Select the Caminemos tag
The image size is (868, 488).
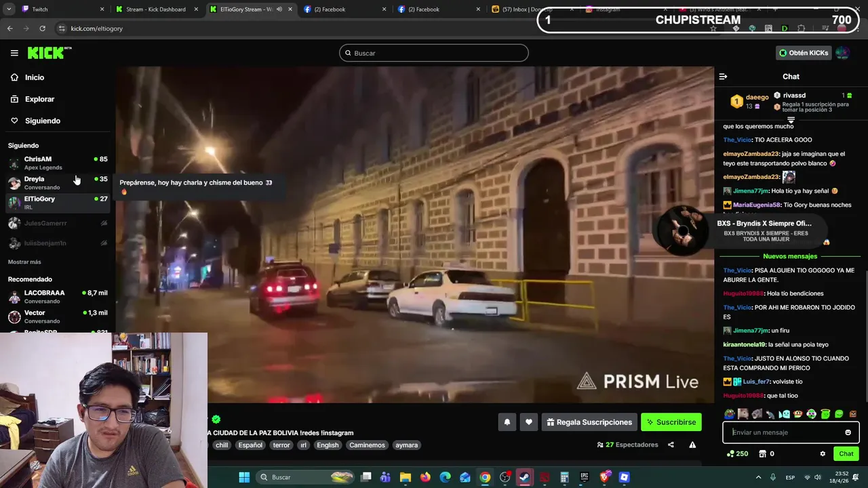(367, 445)
